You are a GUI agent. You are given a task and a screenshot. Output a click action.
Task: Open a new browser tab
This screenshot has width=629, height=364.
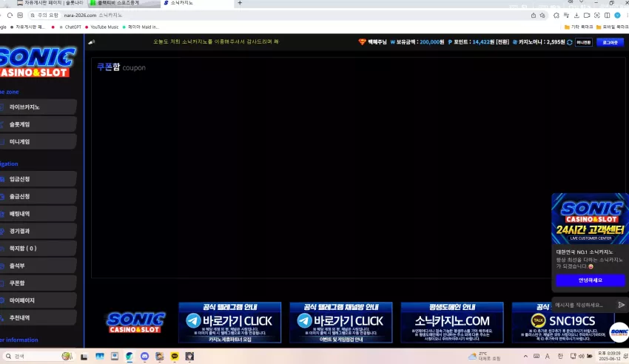click(x=240, y=3)
